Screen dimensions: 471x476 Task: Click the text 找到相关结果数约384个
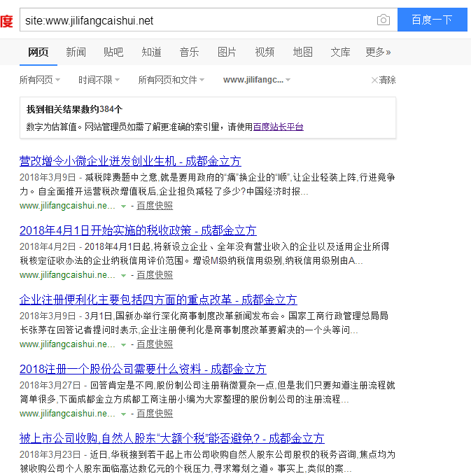coord(74,109)
